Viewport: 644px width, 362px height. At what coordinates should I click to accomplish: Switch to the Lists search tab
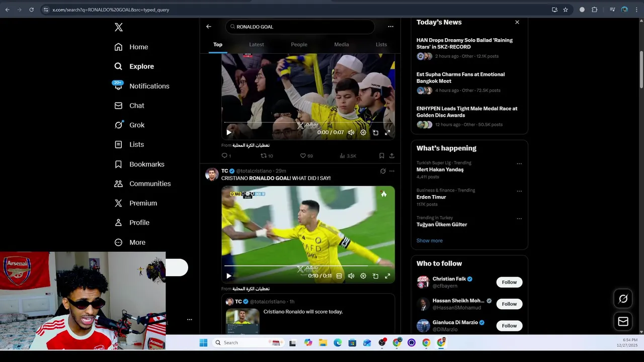381,44
